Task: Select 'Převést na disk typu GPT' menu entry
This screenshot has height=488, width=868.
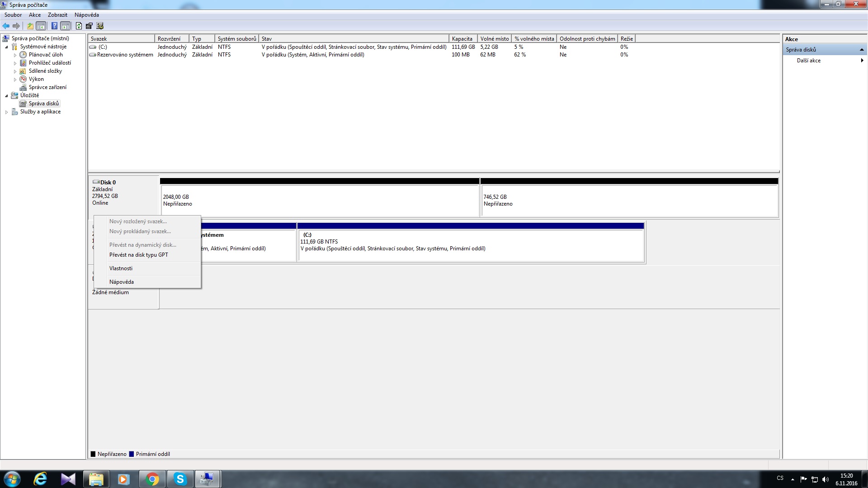Action: point(138,255)
